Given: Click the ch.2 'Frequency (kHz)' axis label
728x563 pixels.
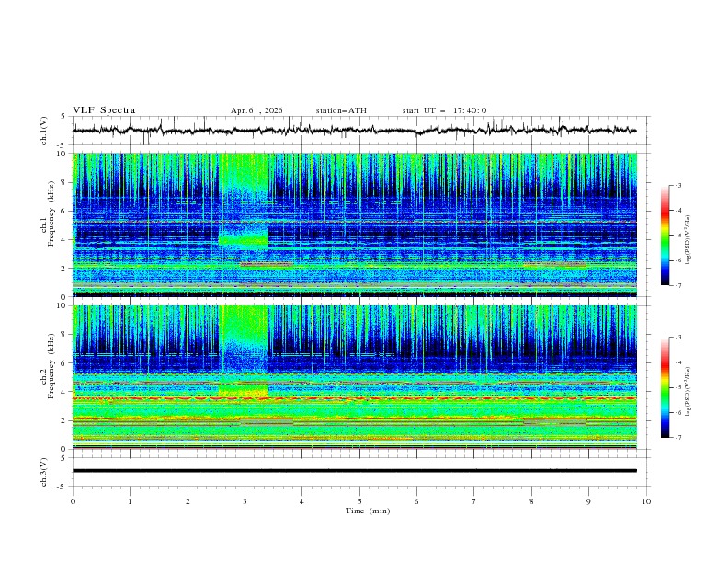Looking at the screenshot, I should click(51, 366).
